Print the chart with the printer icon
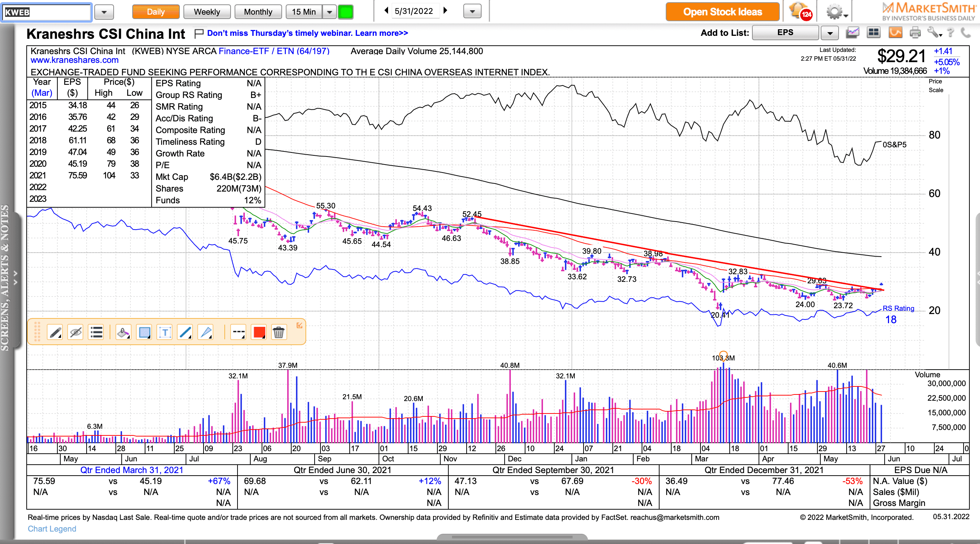This screenshot has width=980, height=544. click(x=915, y=33)
